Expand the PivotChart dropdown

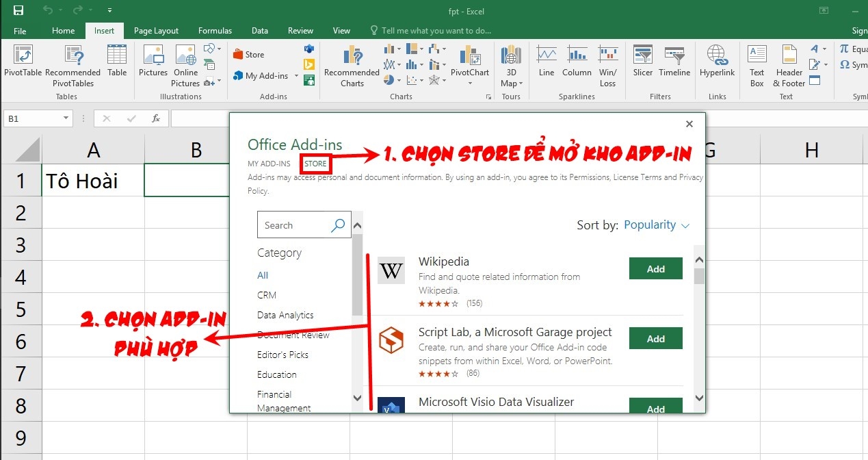pyautogui.click(x=470, y=83)
